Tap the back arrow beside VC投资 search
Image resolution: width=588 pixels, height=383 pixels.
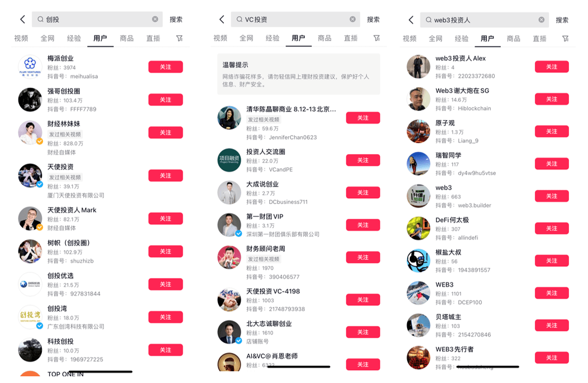click(x=222, y=19)
